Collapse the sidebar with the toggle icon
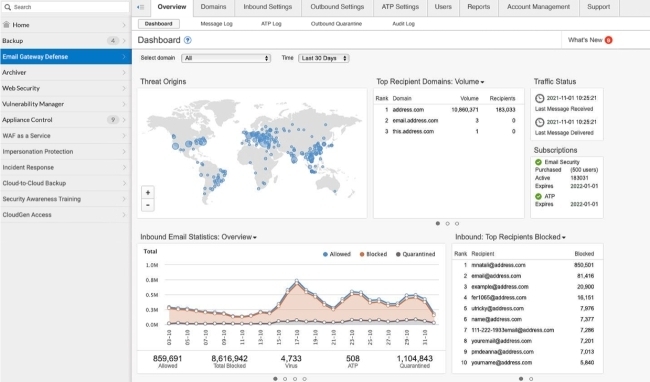This screenshot has height=382, width=650. tap(141, 7)
